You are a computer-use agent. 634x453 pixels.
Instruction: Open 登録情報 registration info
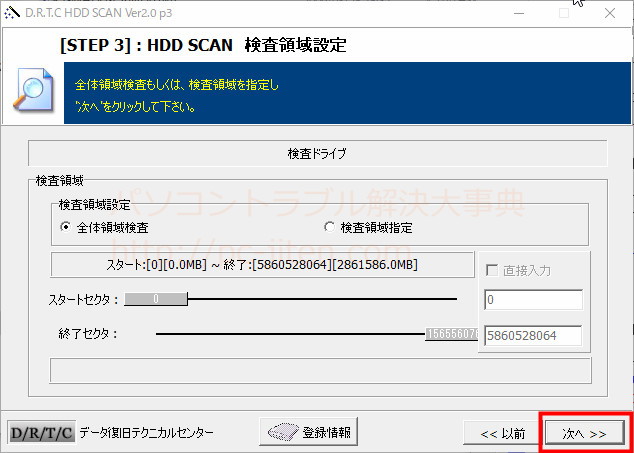(308, 433)
